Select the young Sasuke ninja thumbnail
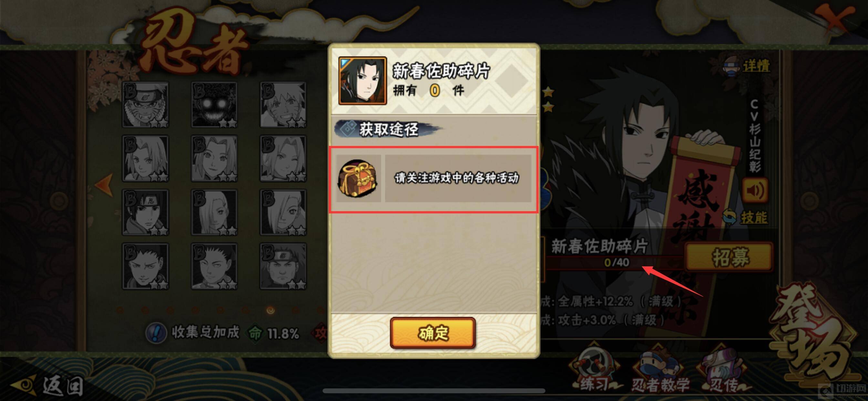The height and width of the screenshot is (401, 868). click(x=146, y=212)
